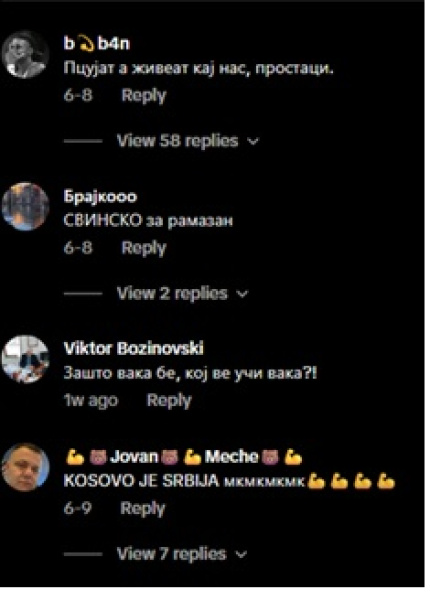Reply to the KOSOVO JE SRBIJA comment
The width and height of the screenshot is (430, 600).
pyautogui.click(x=142, y=509)
